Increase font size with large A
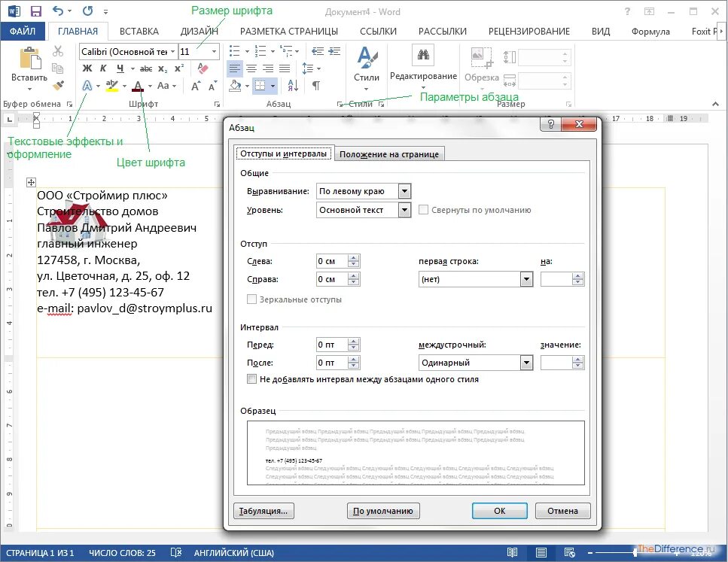This screenshot has width=728, height=562. (x=196, y=86)
